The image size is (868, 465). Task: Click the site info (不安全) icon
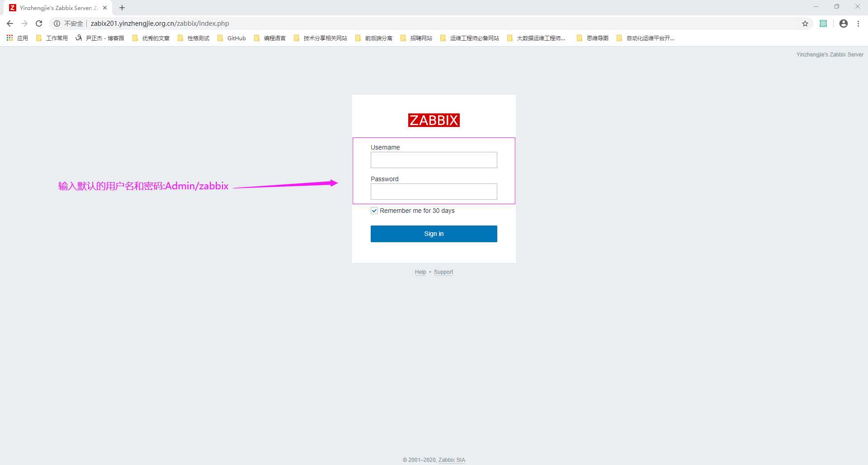coord(57,23)
